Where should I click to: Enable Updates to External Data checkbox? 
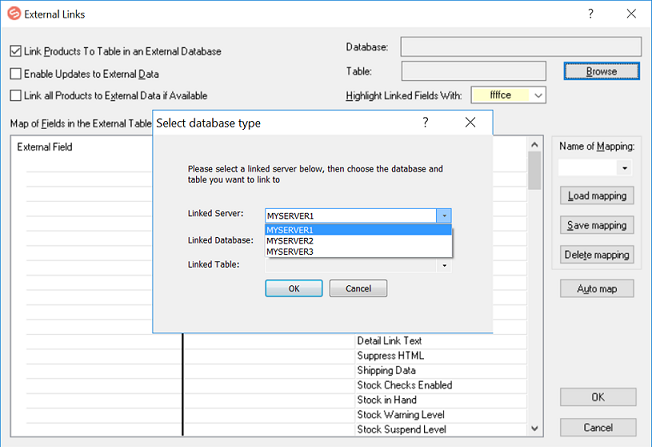[x=15, y=73]
